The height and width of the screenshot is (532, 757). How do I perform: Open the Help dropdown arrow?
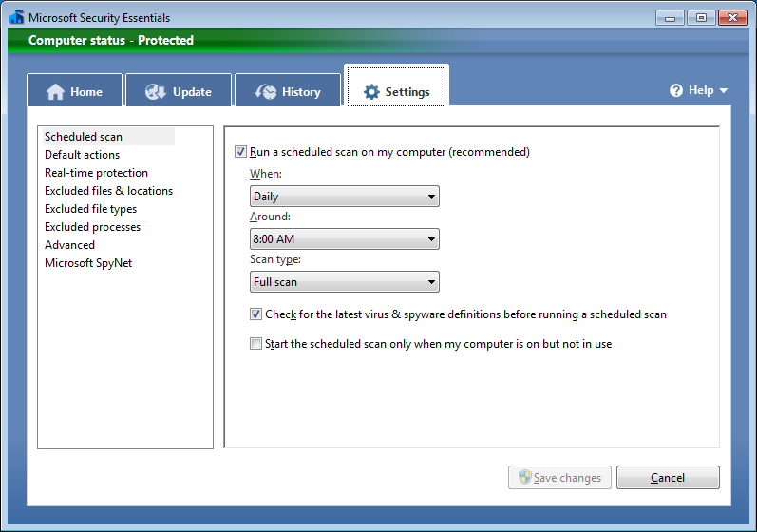pos(724,91)
